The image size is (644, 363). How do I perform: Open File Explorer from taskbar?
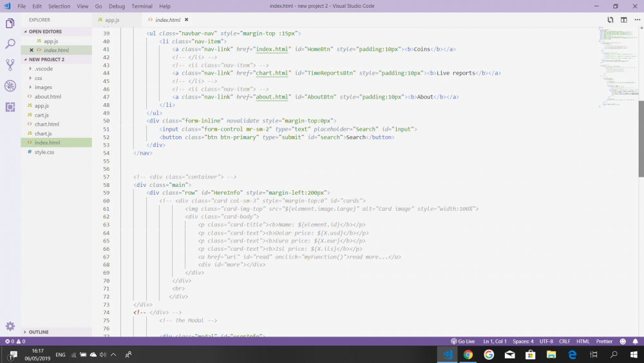click(x=551, y=355)
